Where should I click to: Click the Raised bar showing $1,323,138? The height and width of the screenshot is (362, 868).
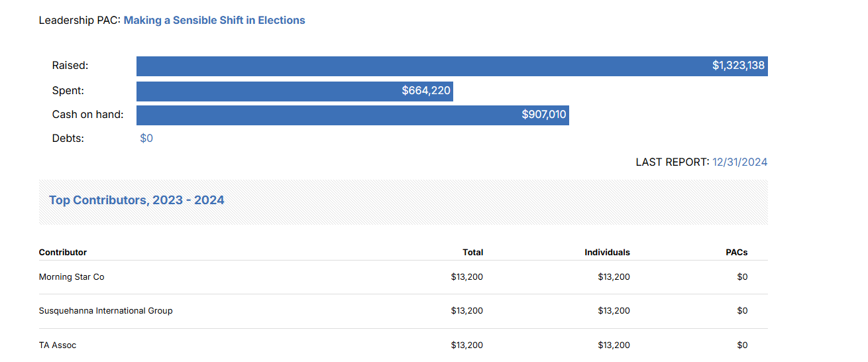452,66
